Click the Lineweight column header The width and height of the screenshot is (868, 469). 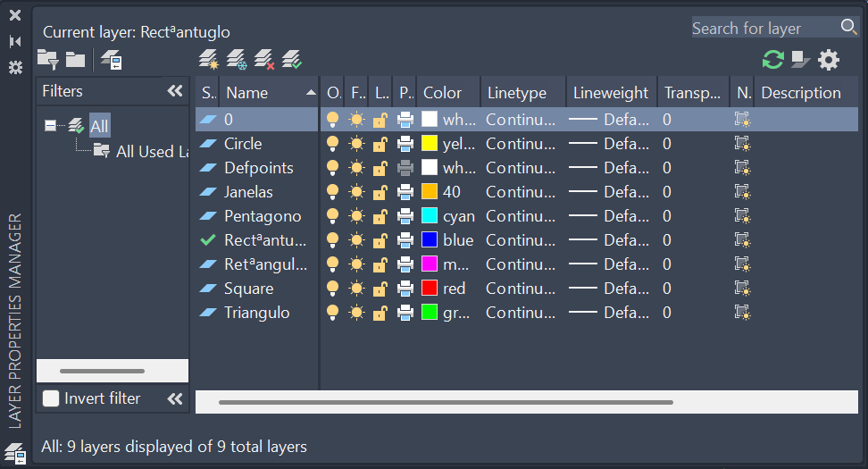[611, 93]
